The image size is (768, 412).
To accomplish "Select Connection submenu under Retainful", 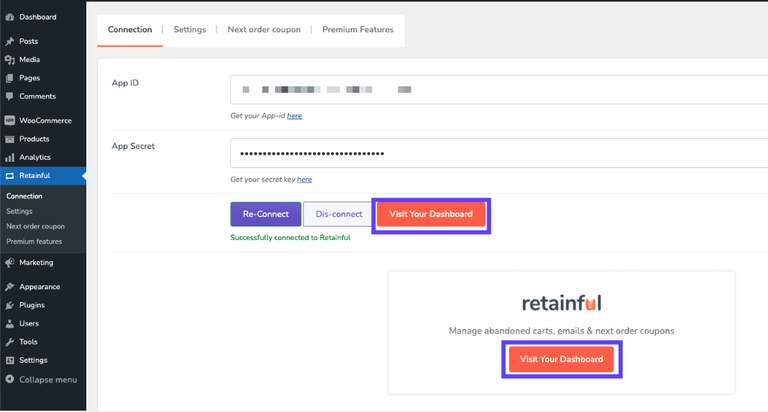I will click(x=24, y=196).
